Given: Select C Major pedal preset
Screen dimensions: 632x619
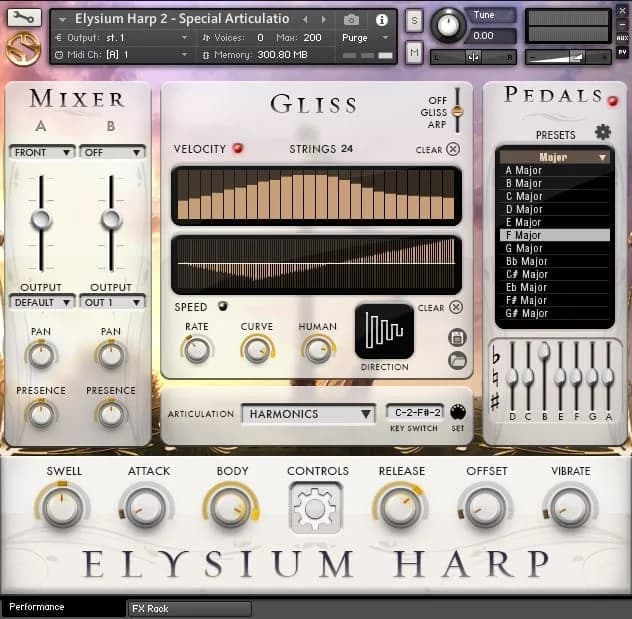Looking at the screenshot, I should pos(554,196).
